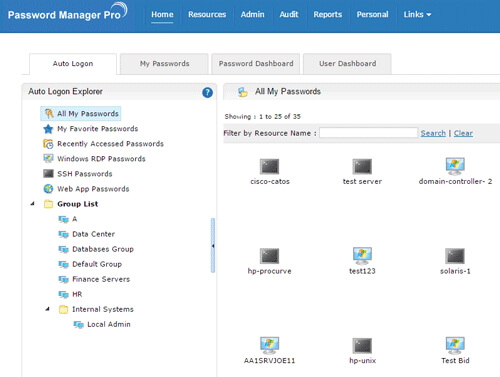The height and width of the screenshot is (377, 500).
Task: Click the hp-unix resource name
Action: click(x=362, y=361)
